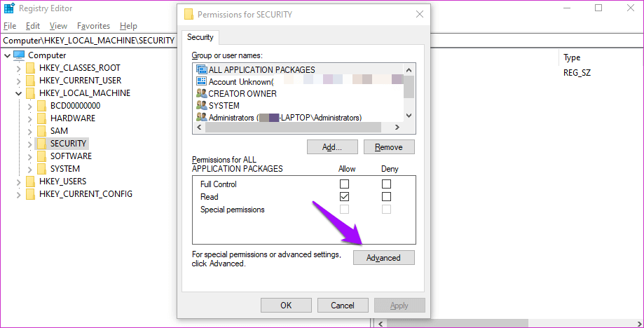This screenshot has width=644, height=328.
Task: Click the Add... button
Action: point(331,147)
